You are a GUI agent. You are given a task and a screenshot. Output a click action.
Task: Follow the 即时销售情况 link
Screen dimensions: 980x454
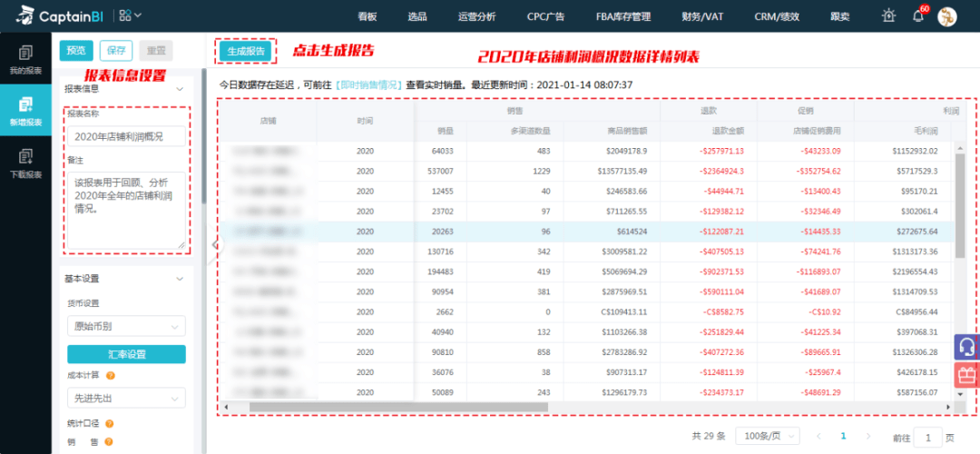pos(368,84)
